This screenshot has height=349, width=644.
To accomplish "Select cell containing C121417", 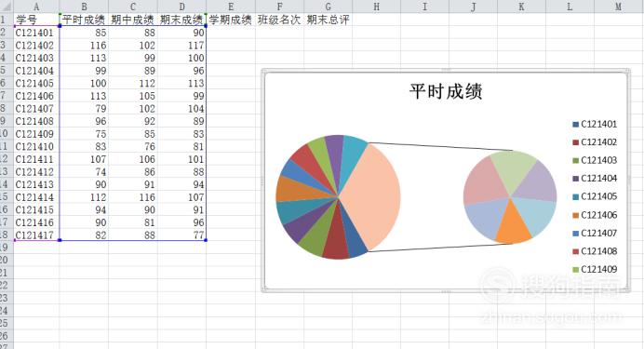I will [x=36, y=235].
